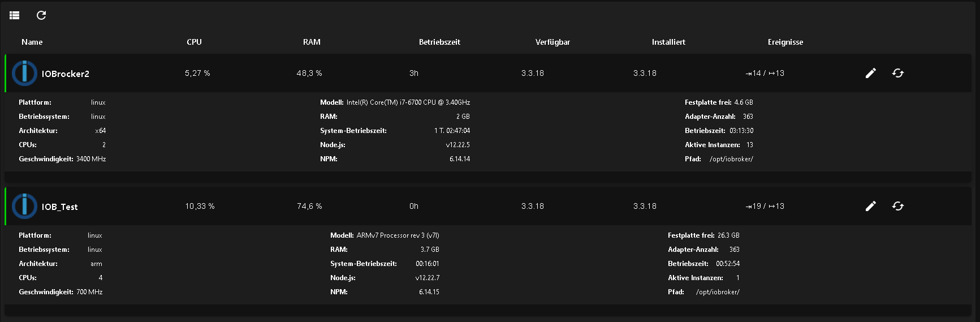Select the CPU column header
The width and height of the screenshot is (980, 322).
194,42
